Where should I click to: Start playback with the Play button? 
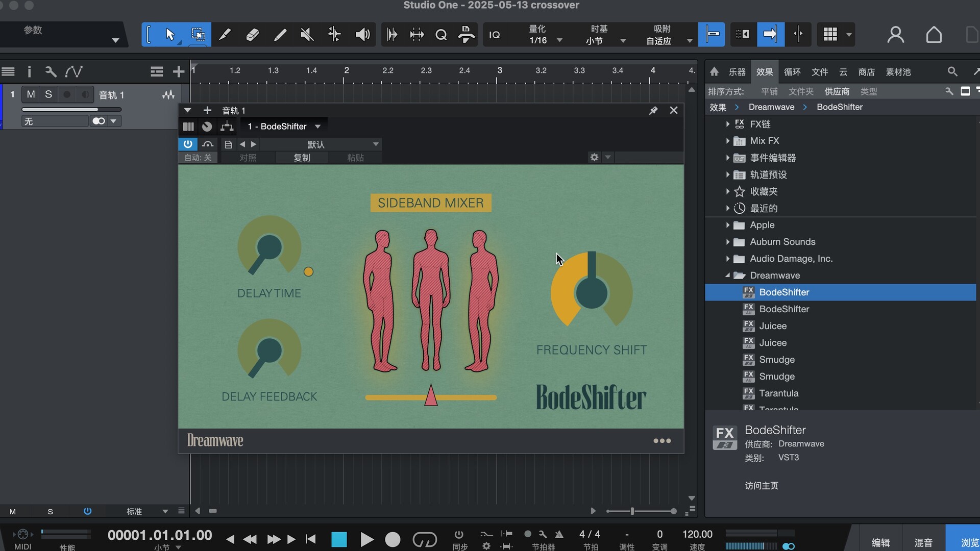click(366, 540)
